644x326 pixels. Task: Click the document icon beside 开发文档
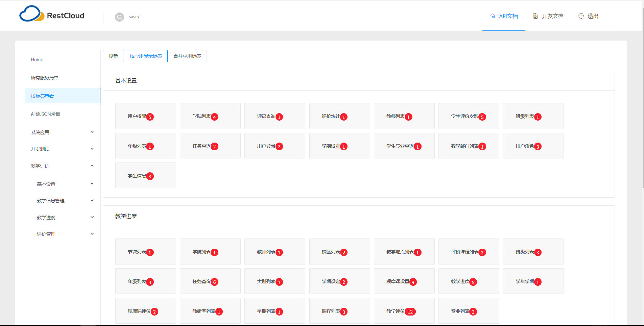point(535,16)
